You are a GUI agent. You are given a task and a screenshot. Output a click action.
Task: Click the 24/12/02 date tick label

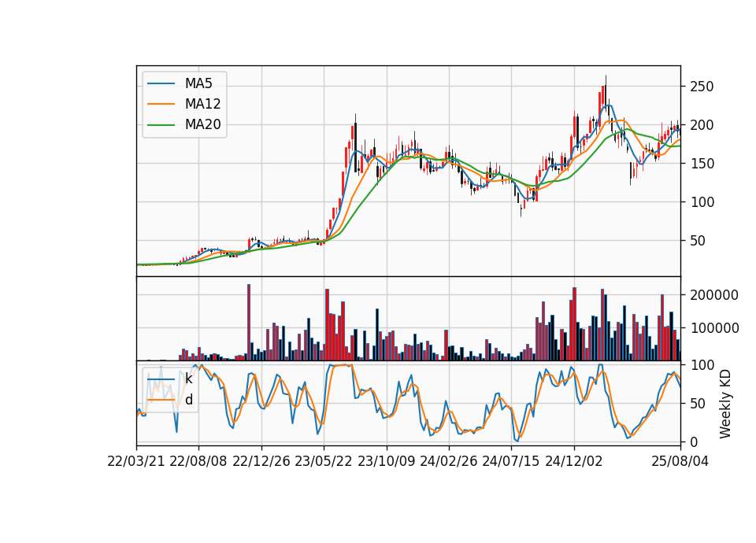pos(574,461)
